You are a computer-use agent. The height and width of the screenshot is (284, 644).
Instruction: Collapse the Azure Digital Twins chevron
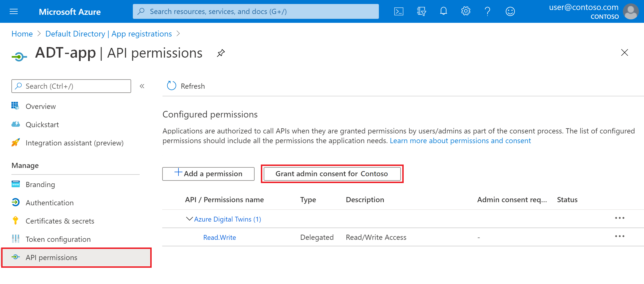click(x=189, y=219)
